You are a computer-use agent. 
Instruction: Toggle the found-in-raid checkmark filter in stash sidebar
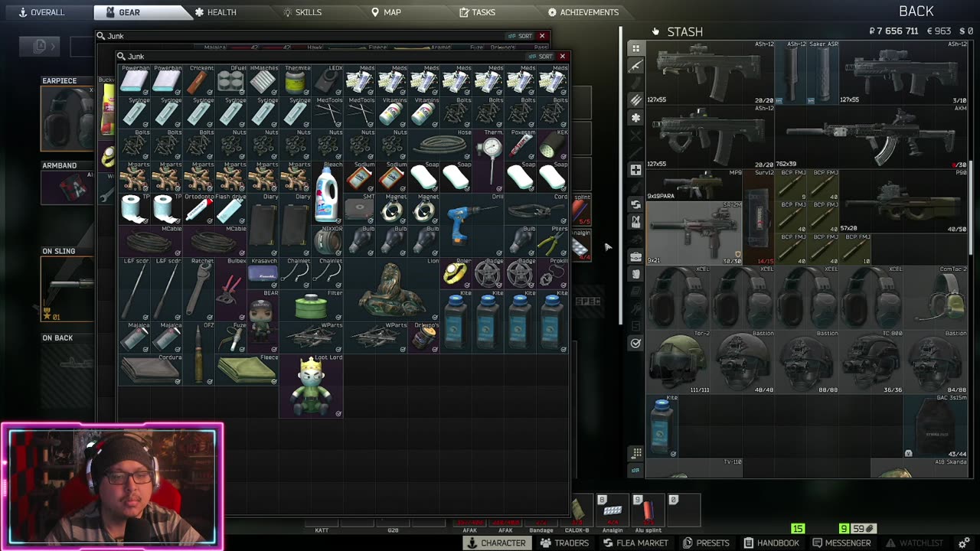pyautogui.click(x=635, y=344)
